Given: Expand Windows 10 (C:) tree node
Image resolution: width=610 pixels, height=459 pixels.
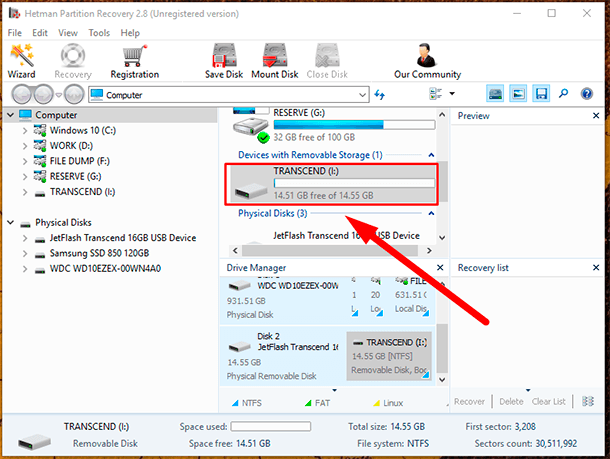Looking at the screenshot, I should (25, 130).
